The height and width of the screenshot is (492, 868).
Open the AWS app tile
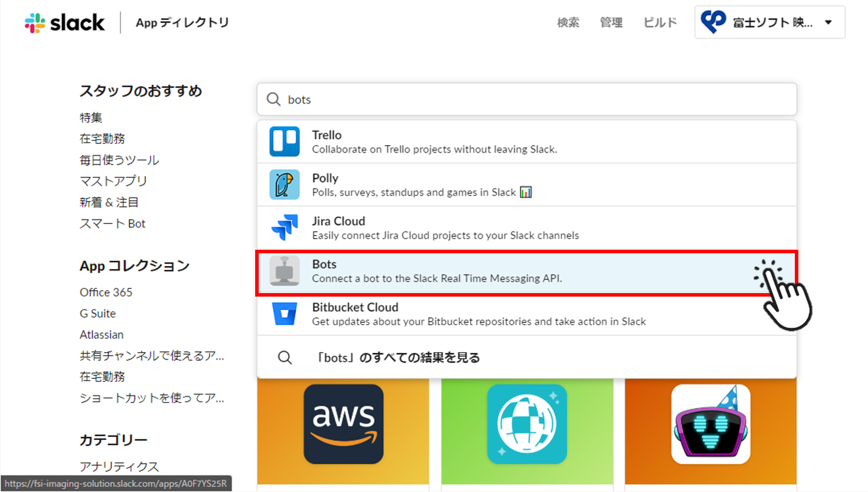(344, 424)
